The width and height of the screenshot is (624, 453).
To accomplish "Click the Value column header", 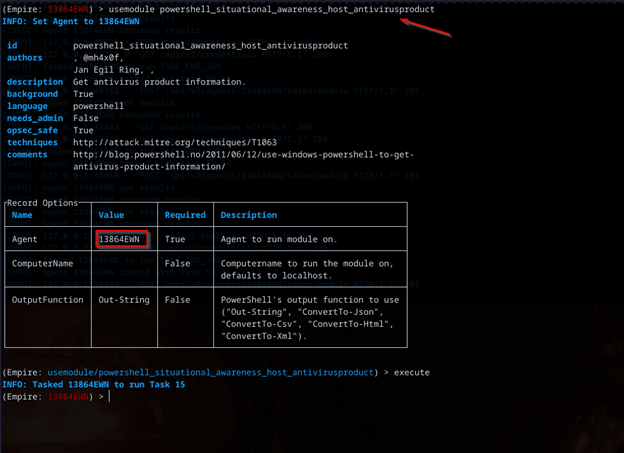I will tap(110, 215).
